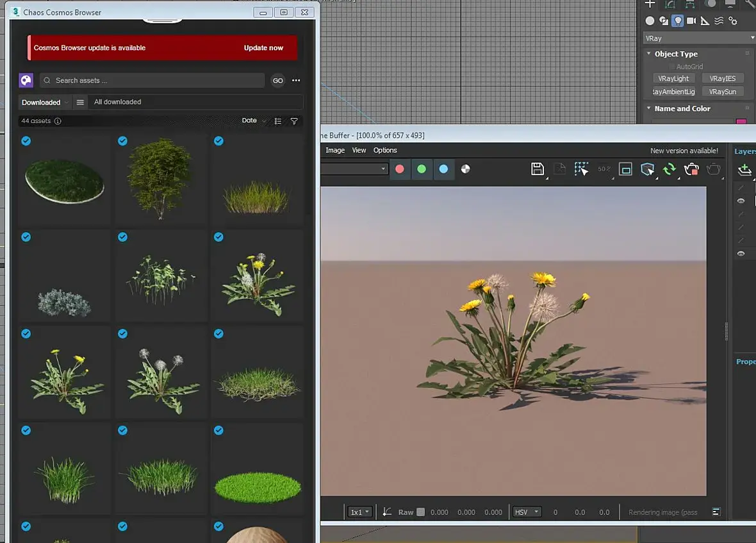The width and height of the screenshot is (756, 543).
Task: Toggle the red channel button
Action: tap(400, 169)
